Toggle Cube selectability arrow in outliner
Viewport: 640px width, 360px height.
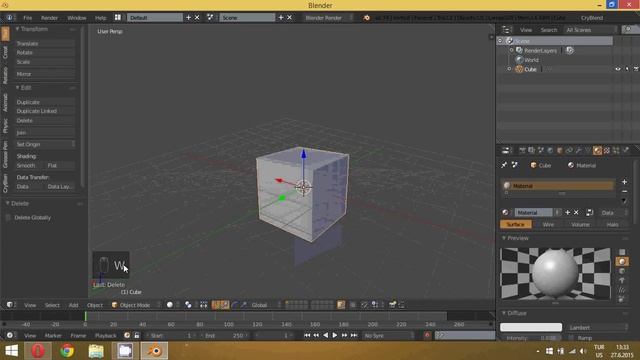627,69
